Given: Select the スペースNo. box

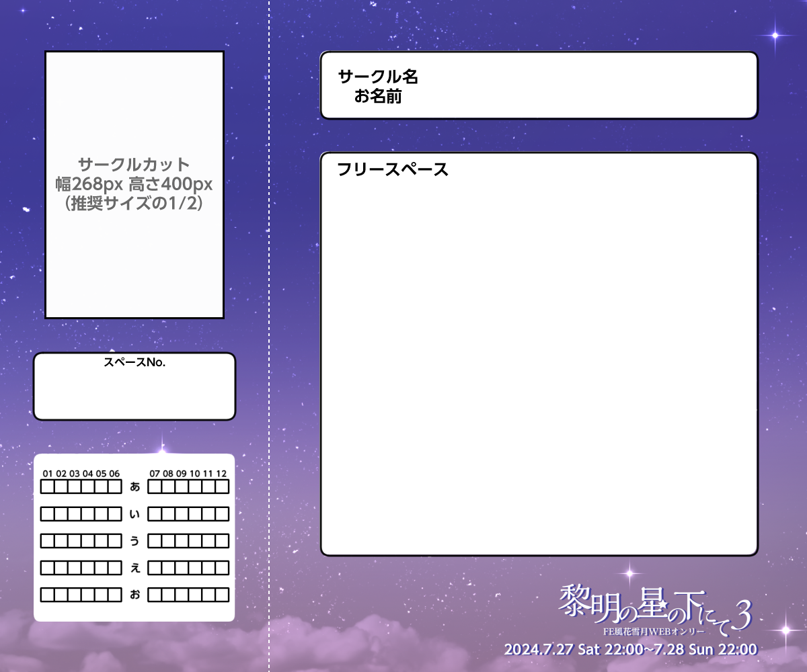Looking at the screenshot, I should tap(134, 386).
